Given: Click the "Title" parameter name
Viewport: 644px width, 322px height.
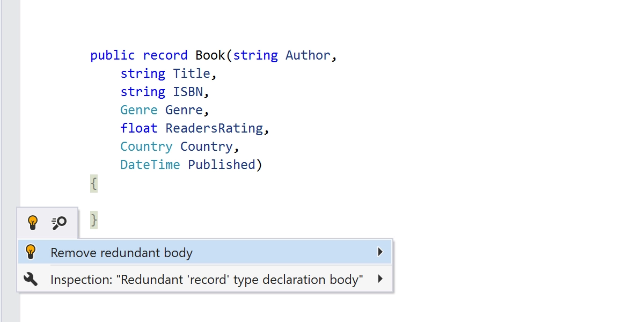Looking at the screenshot, I should coord(192,74).
